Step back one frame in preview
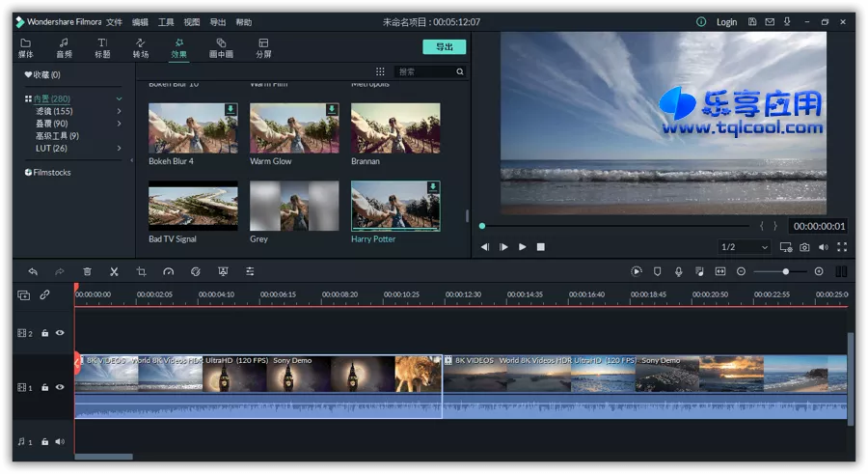The height and width of the screenshot is (474, 868). click(x=485, y=247)
